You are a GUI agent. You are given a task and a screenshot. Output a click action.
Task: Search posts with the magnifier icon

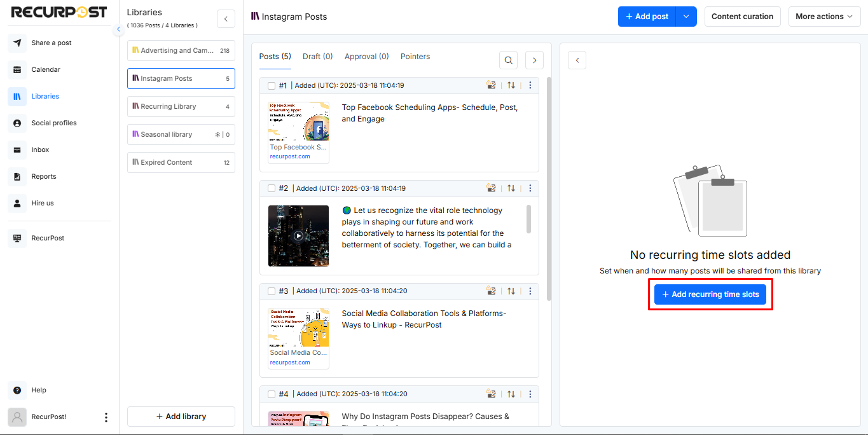(509, 60)
